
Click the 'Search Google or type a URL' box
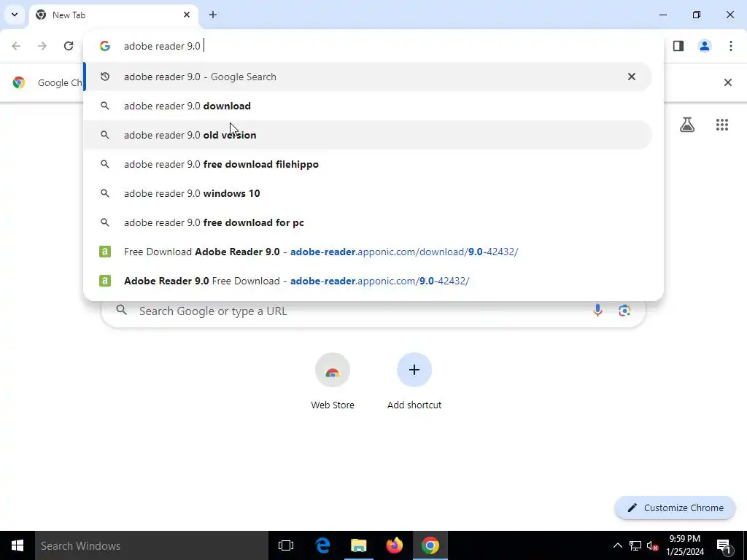373,311
